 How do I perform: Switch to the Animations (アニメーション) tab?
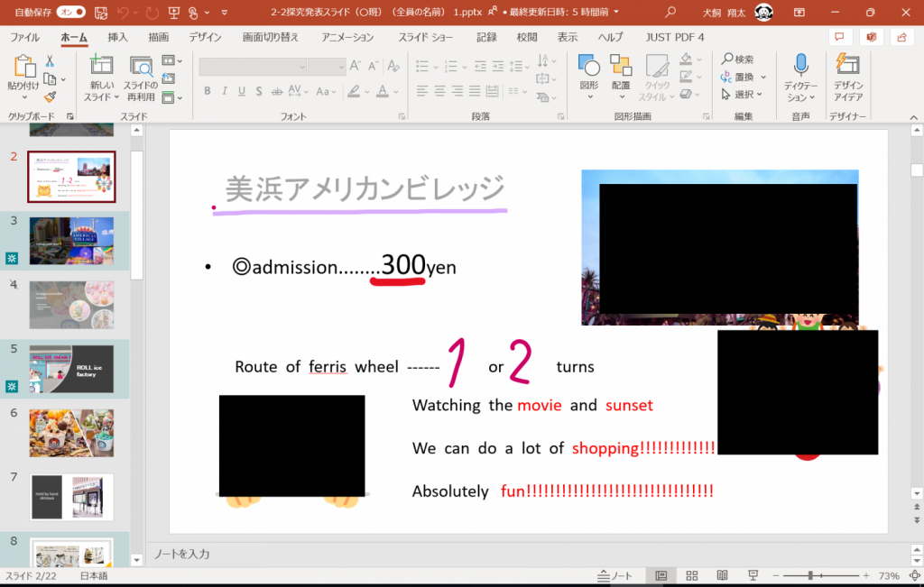(347, 37)
